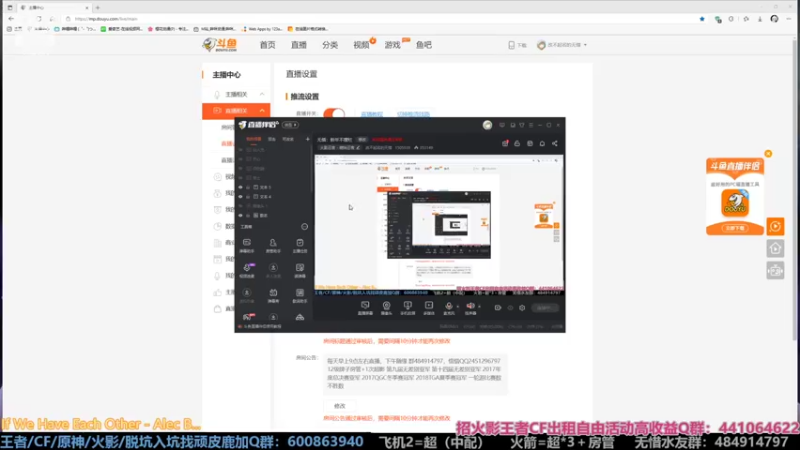Image resolution: width=800 pixels, height=450 pixels.
Task: Click the calendar-style toolbox icon in third toolbox row
Action: click(273, 292)
